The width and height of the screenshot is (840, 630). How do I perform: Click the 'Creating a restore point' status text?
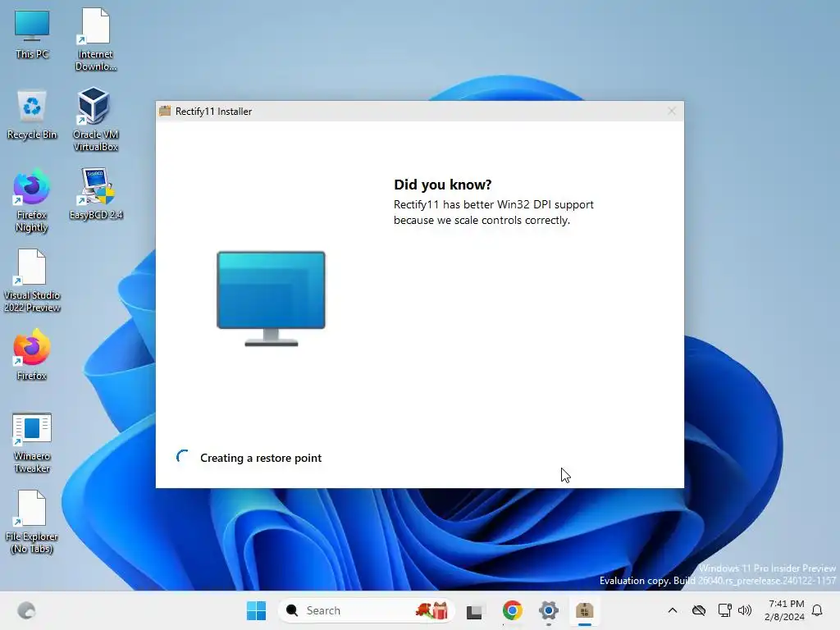tap(261, 458)
